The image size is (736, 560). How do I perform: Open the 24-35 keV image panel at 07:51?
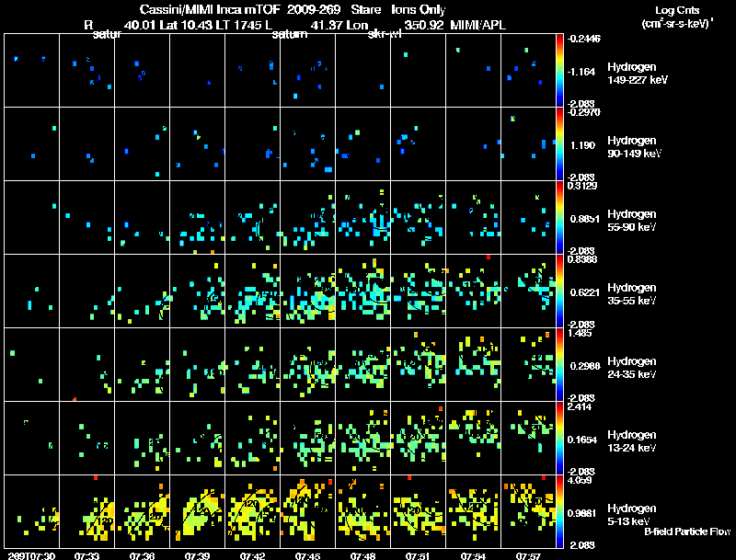418,364
